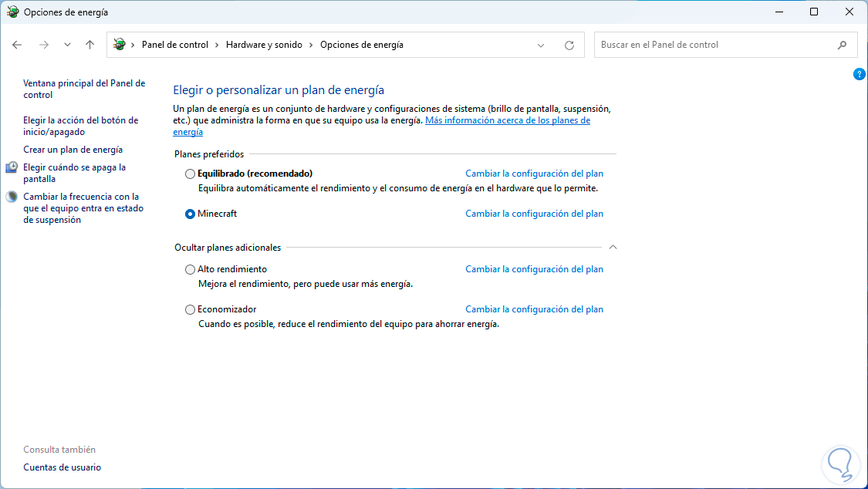Click the Opciones de energía title bar icon
The image size is (868, 489).
click(12, 12)
